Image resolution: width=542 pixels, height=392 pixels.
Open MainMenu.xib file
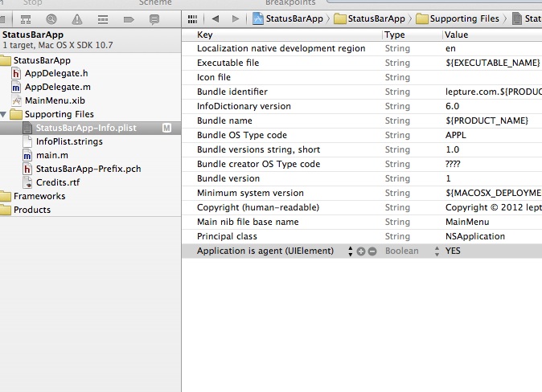point(55,100)
